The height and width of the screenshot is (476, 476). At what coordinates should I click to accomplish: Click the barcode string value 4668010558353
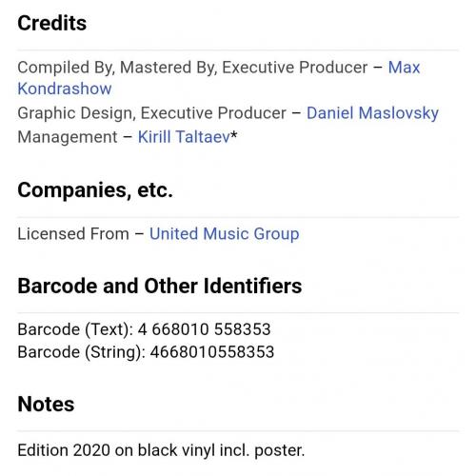[212, 352]
